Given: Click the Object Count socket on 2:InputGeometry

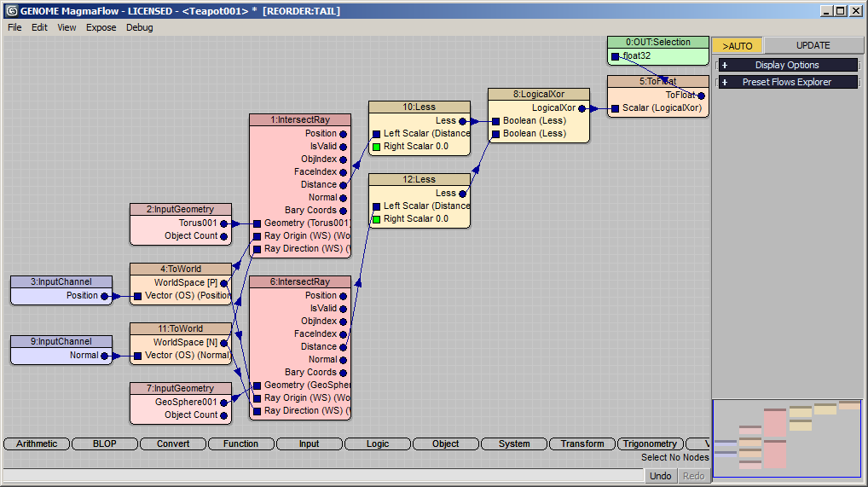Looking at the screenshot, I should [x=223, y=236].
